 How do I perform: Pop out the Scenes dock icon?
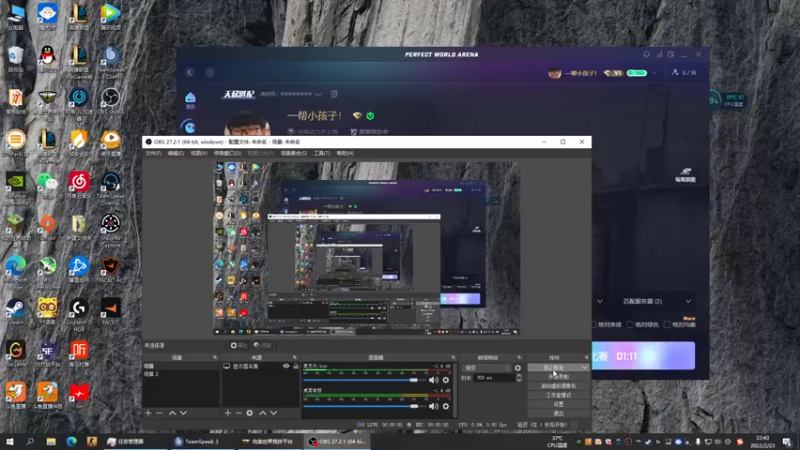(215, 357)
